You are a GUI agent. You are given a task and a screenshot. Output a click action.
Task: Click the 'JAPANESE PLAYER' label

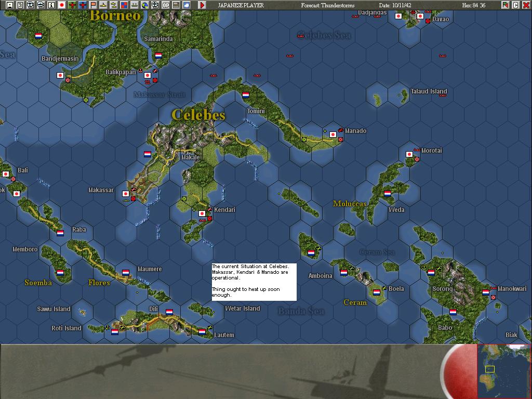click(241, 5)
